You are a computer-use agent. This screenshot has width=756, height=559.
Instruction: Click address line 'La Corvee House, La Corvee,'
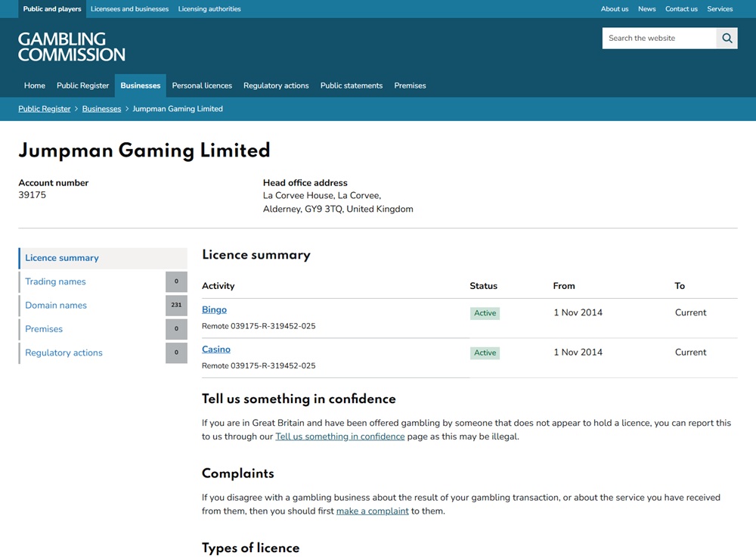(322, 195)
